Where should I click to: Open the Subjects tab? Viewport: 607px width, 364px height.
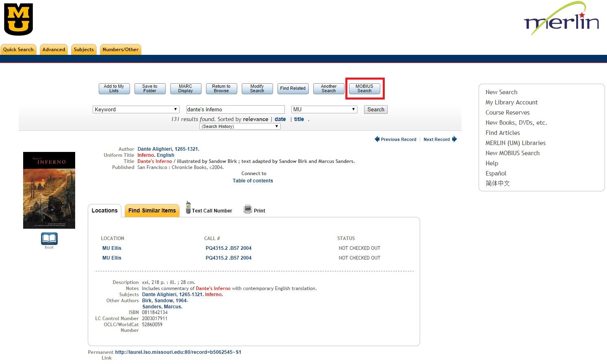(x=84, y=50)
